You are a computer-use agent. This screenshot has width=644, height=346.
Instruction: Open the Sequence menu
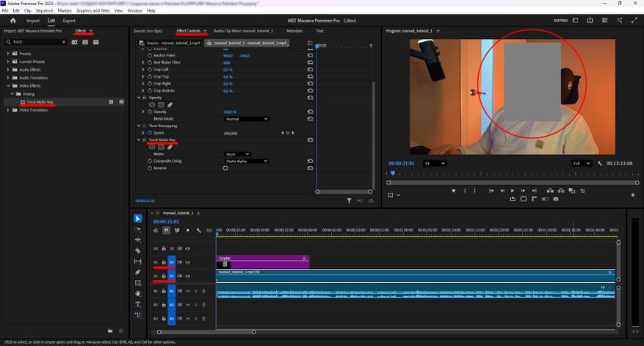pyautogui.click(x=44, y=11)
